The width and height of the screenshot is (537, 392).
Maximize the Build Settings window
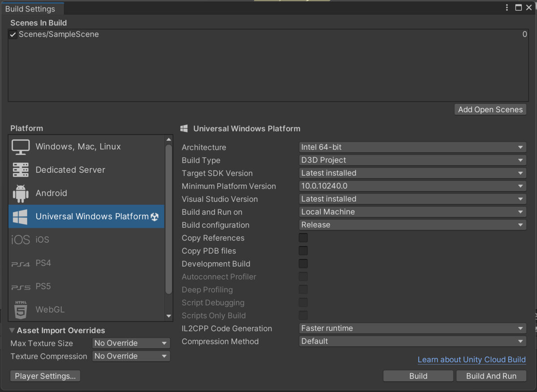click(x=519, y=8)
